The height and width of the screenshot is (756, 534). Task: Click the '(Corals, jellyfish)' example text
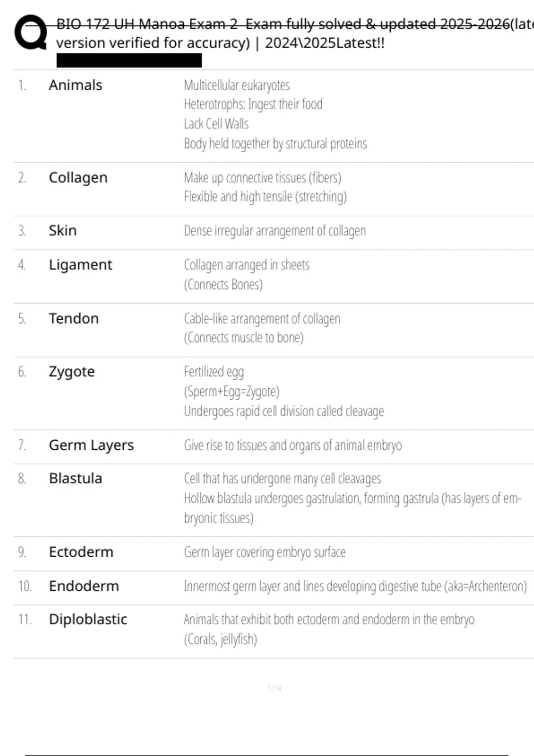tap(220, 639)
